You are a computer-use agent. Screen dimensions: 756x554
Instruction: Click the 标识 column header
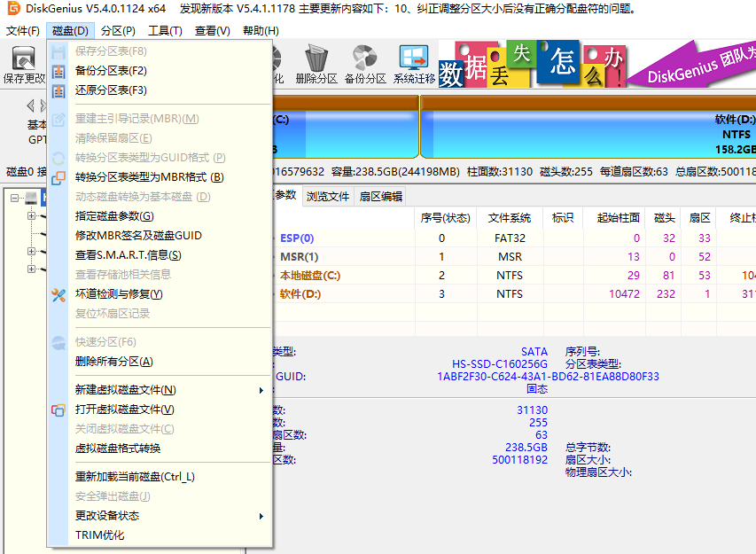(x=563, y=218)
